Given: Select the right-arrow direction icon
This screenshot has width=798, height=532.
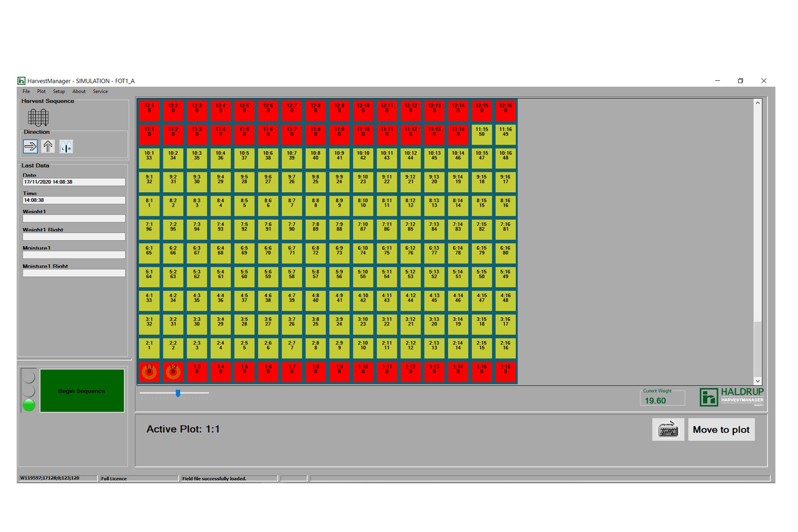Looking at the screenshot, I should pyautogui.click(x=30, y=147).
